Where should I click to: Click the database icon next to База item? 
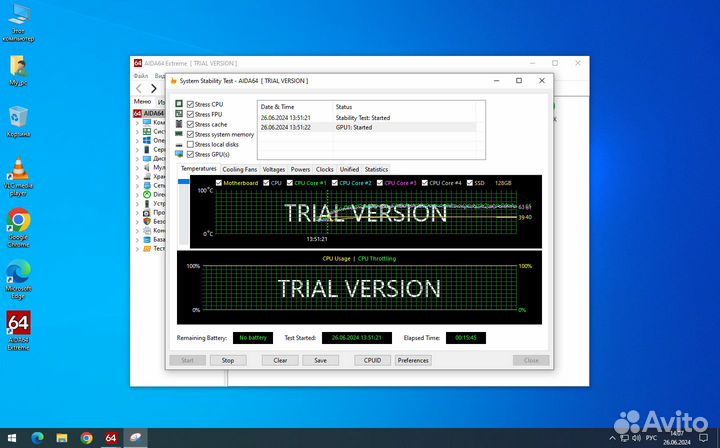coord(147,240)
